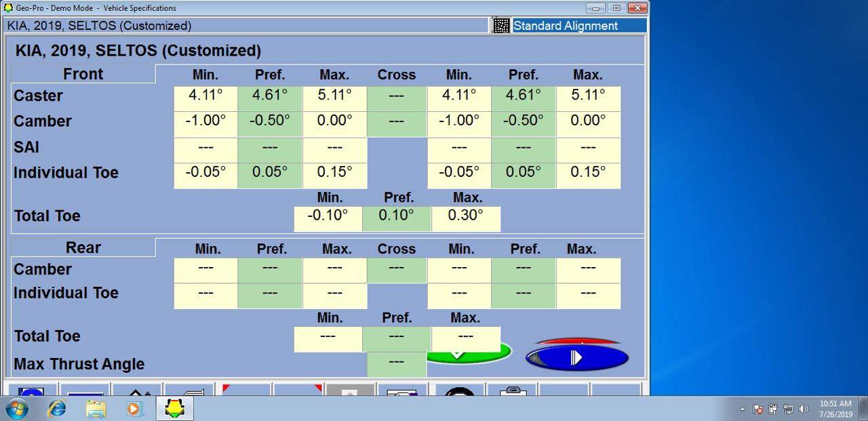
Task: Show hidden system tray icons
Action: coord(743,409)
